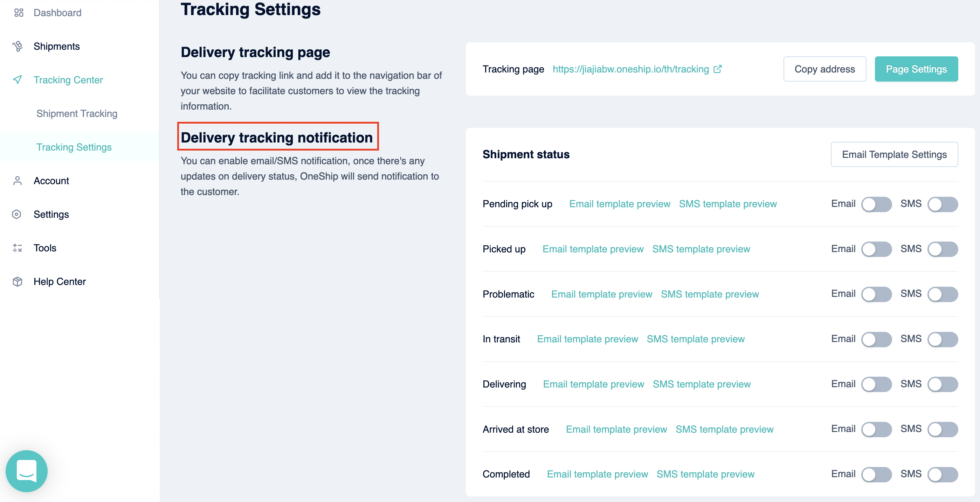View Email template preview for Problematic
The height and width of the screenshot is (502, 980).
pyautogui.click(x=601, y=294)
